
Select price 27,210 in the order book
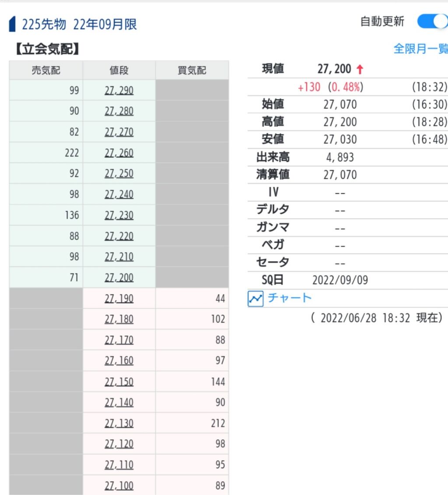pos(119,257)
